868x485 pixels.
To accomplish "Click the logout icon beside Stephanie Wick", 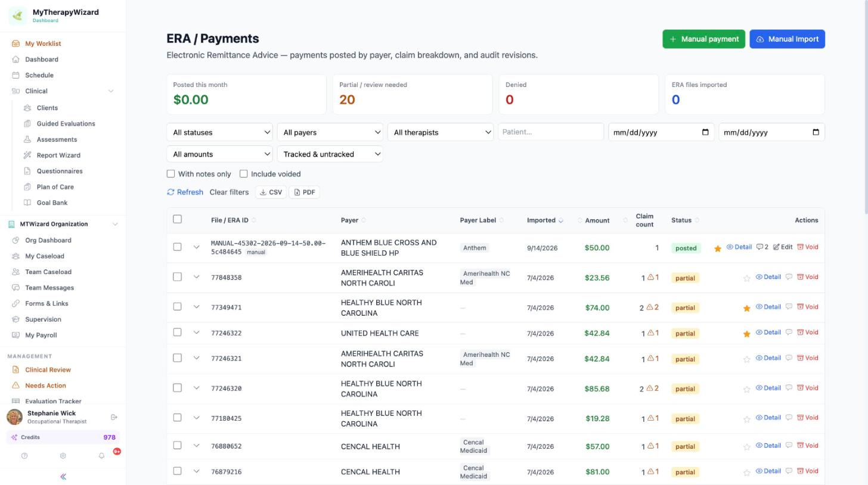I will (114, 417).
